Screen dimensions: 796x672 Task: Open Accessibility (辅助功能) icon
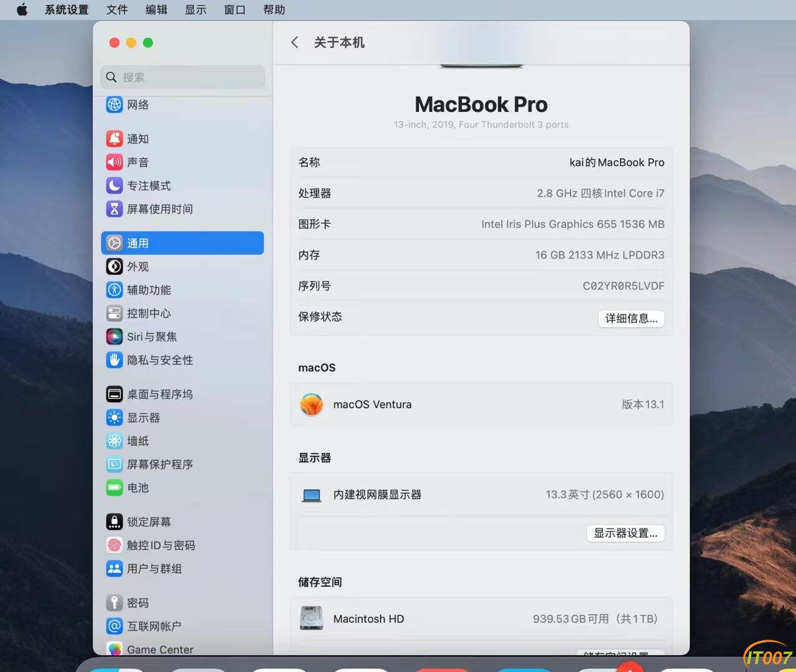115,290
